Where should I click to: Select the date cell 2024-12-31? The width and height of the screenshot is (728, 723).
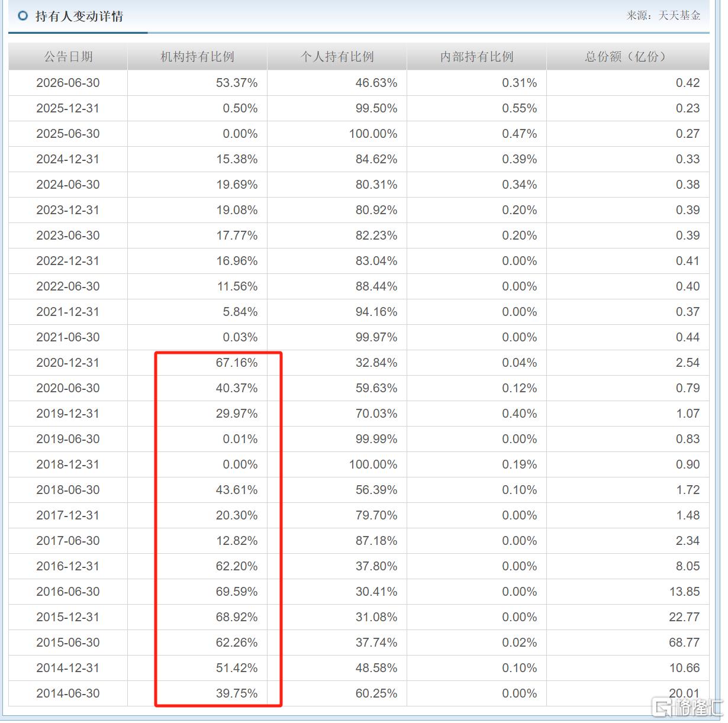click(68, 159)
